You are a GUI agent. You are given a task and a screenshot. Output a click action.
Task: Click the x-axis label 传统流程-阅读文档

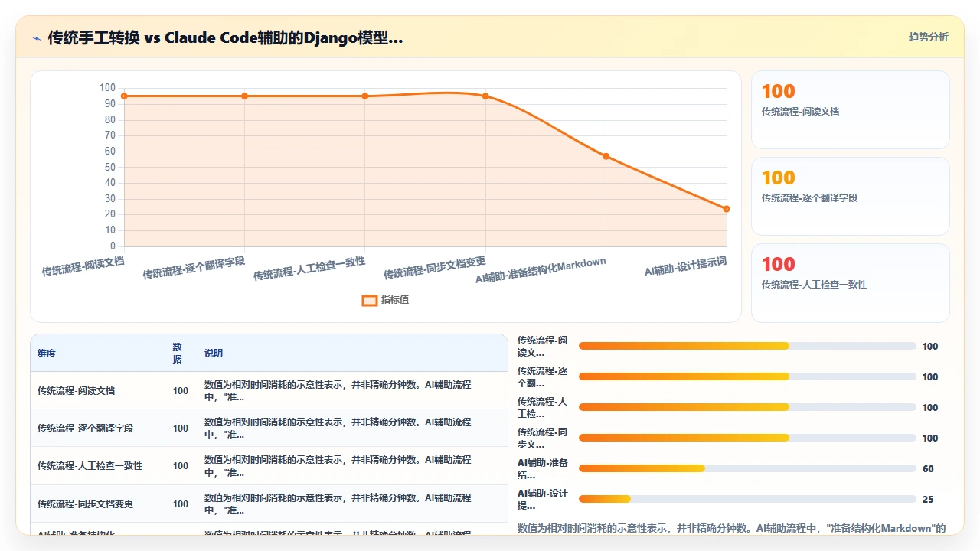point(83,266)
